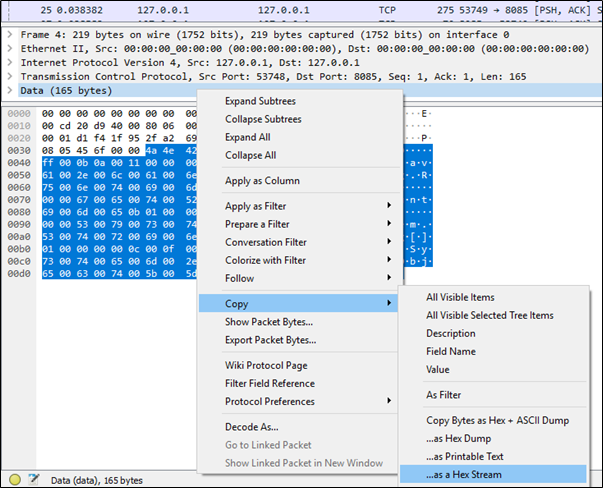
Task: Choose Copy Bytes as Hex + ASCII Dump
Action: tap(497, 420)
